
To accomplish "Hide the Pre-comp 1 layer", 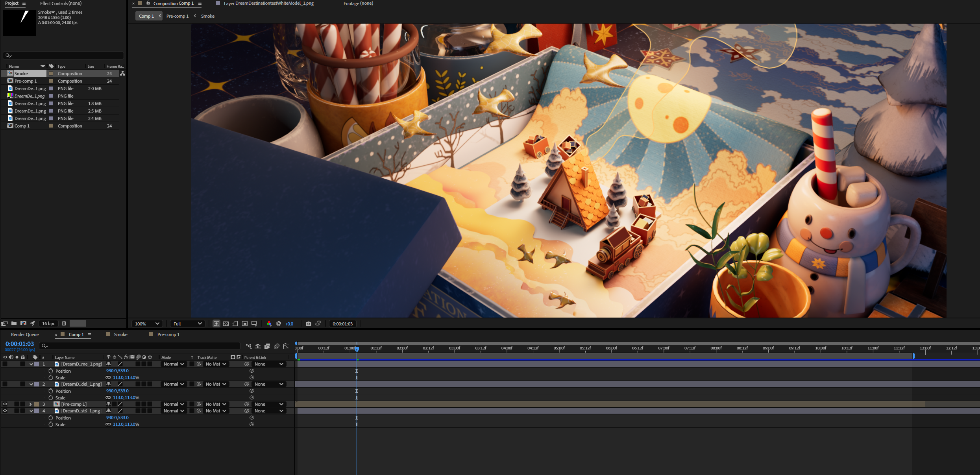I will (x=5, y=404).
